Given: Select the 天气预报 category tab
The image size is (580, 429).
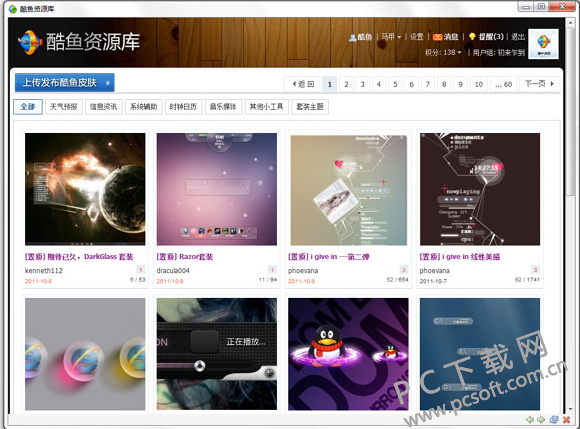Looking at the screenshot, I should click(64, 107).
